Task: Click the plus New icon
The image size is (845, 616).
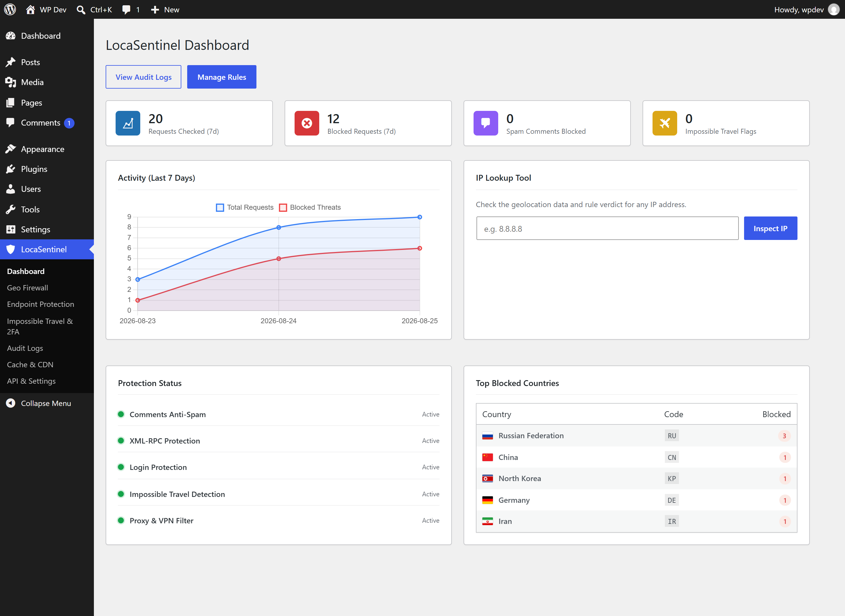Action: pyautogui.click(x=155, y=10)
